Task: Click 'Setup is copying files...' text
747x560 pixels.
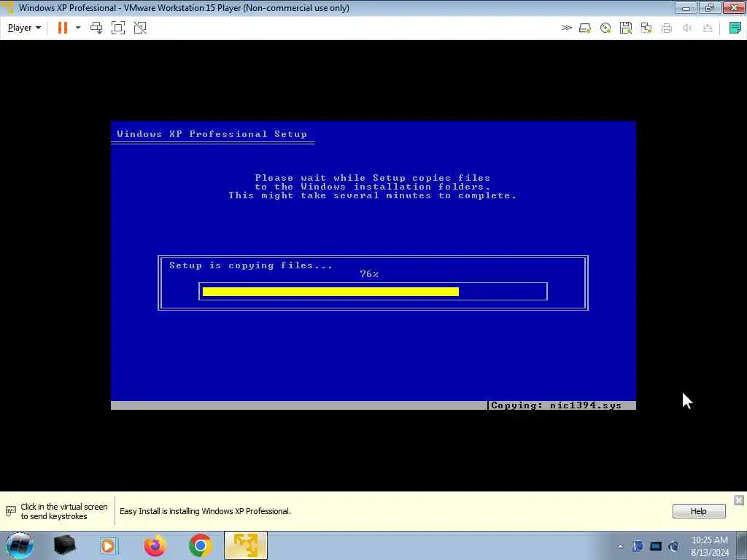Action: coord(251,265)
